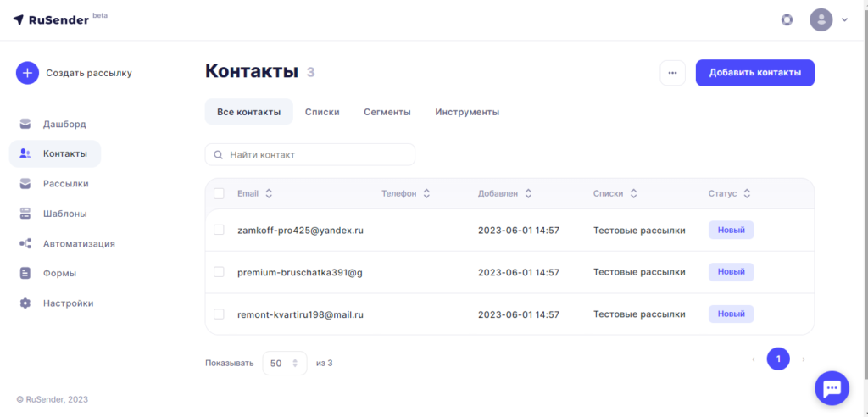The image size is (868, 417).
Task: Click the page vertical scrollbar
Action: (x=865, y=194)
